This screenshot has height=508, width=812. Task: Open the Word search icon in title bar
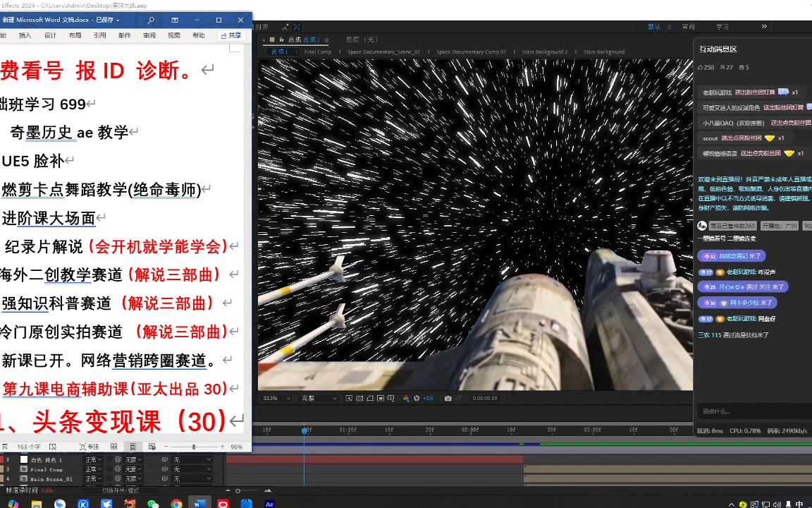pos(151,20)
